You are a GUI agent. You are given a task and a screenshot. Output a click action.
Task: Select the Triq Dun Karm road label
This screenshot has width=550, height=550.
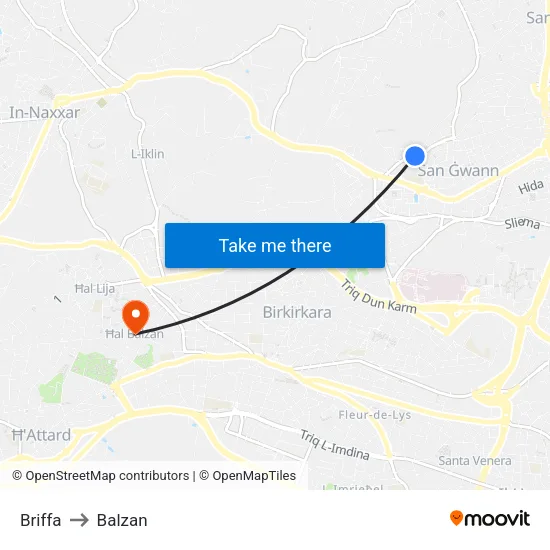(378, 297)
